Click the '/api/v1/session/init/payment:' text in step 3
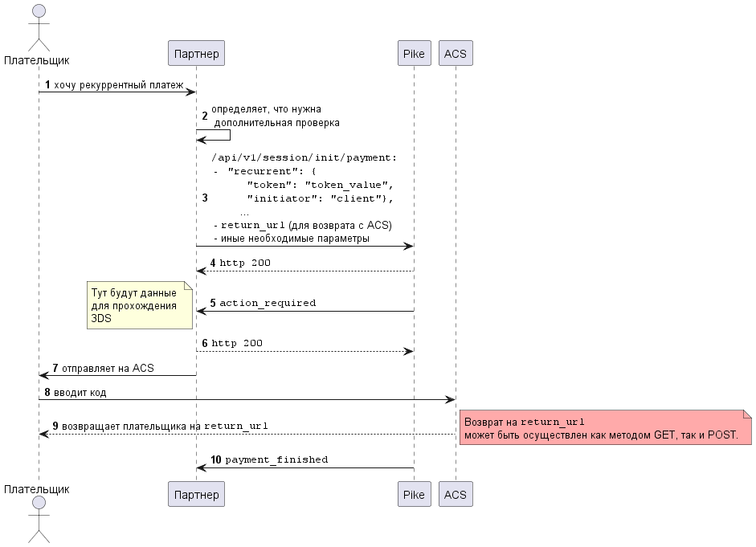This screenshot has width=756, height=547. pos(304,157)
